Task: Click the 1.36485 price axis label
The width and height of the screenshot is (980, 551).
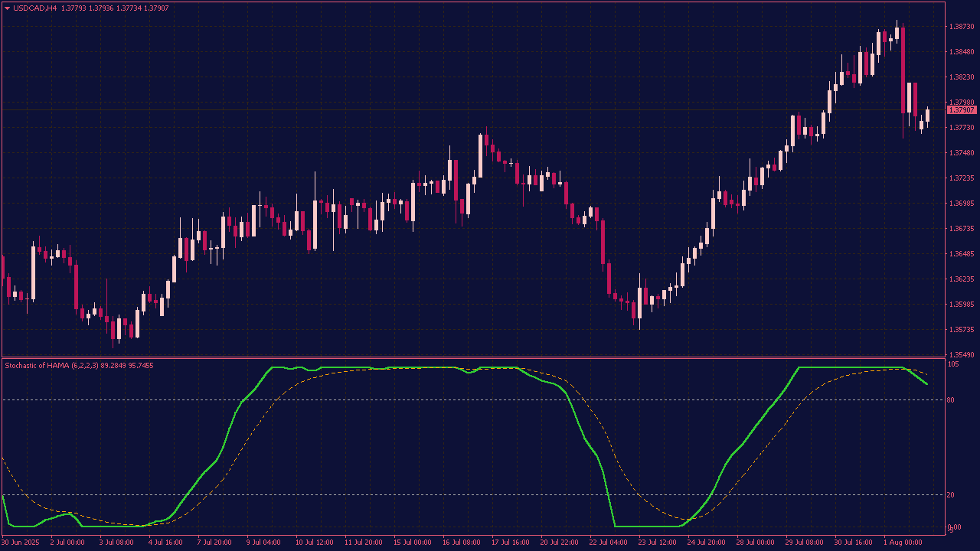Action: tap(961, 254)
